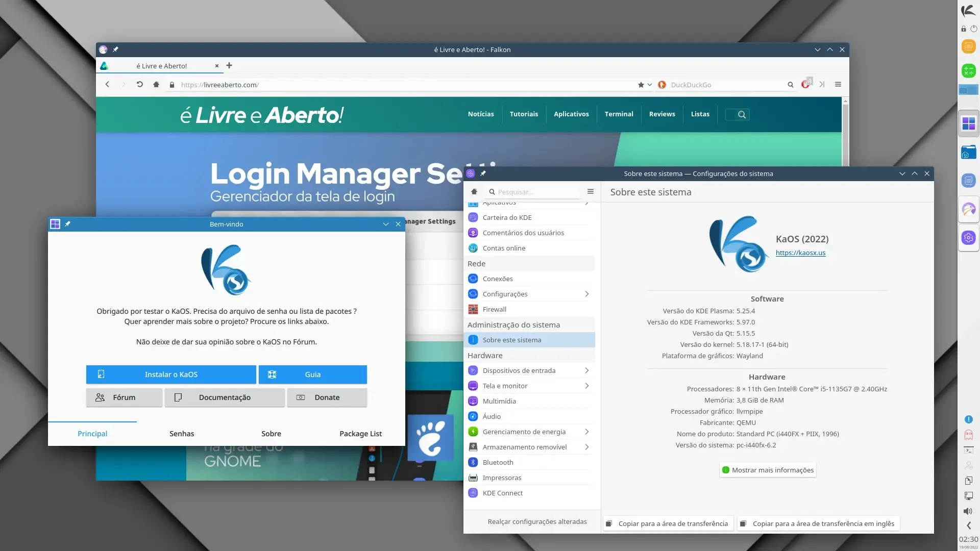Expand Gerenciamento de energia submenu

(x=587, y=432)
